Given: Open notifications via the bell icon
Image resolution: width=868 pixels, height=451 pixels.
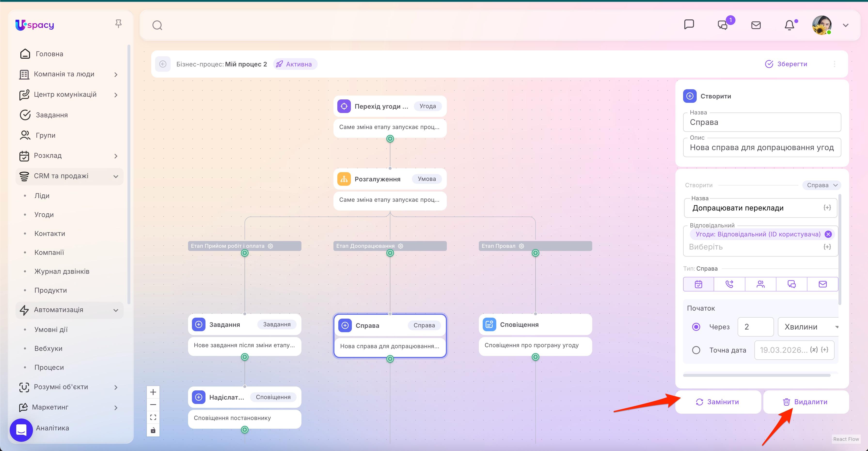Looking at the screenshot, I should coord(789,24).
